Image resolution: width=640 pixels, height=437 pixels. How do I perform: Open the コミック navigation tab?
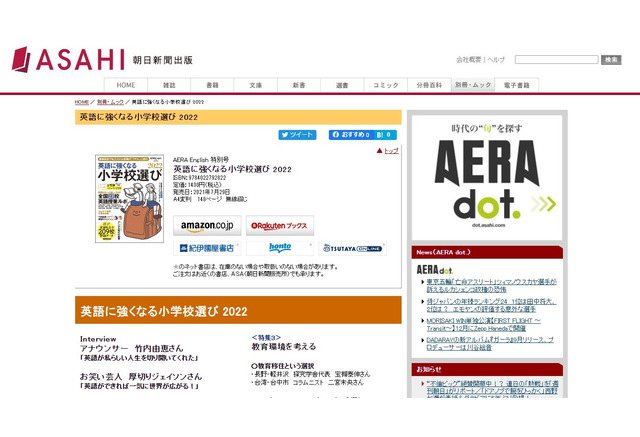click(386, 85)
